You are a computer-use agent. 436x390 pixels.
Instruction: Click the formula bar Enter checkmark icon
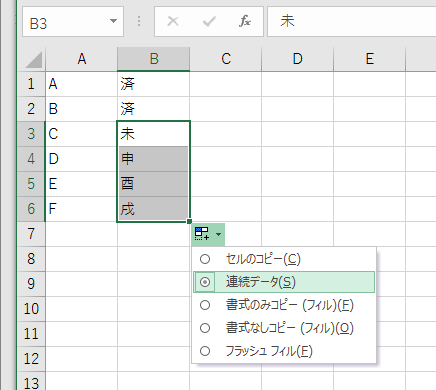point(209,21)
